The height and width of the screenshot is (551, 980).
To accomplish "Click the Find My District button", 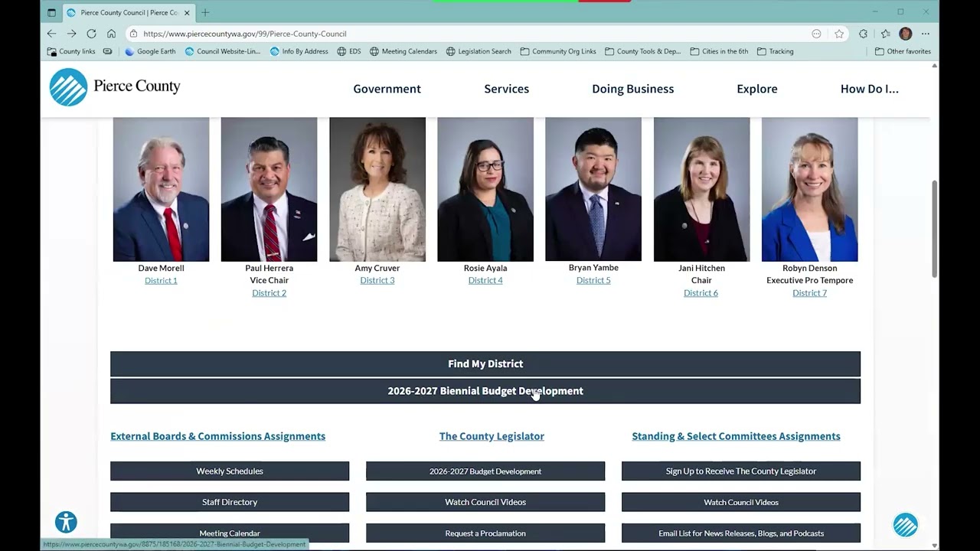I will point(485,364).
